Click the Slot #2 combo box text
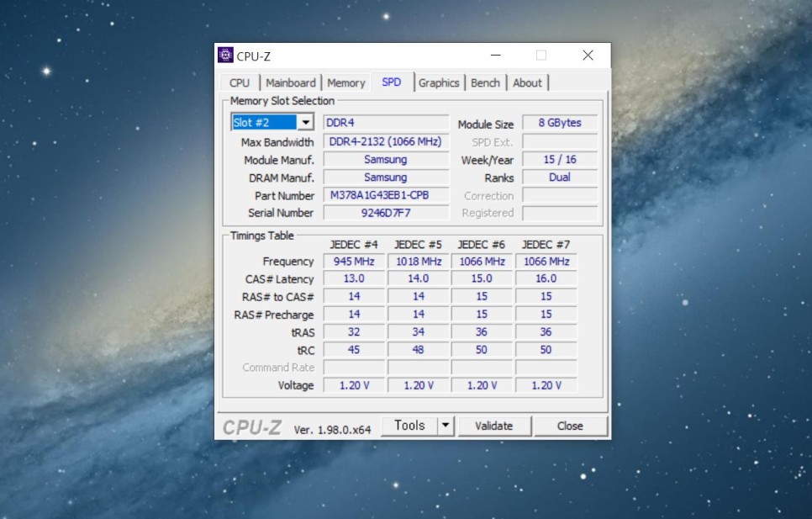Screen dimensions: 812x519 point(264,122)
